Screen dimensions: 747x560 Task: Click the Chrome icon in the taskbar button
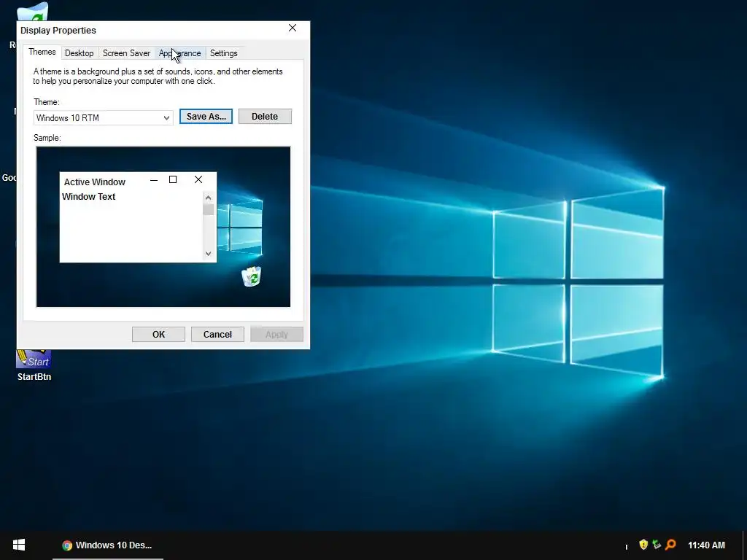(67, 545)
